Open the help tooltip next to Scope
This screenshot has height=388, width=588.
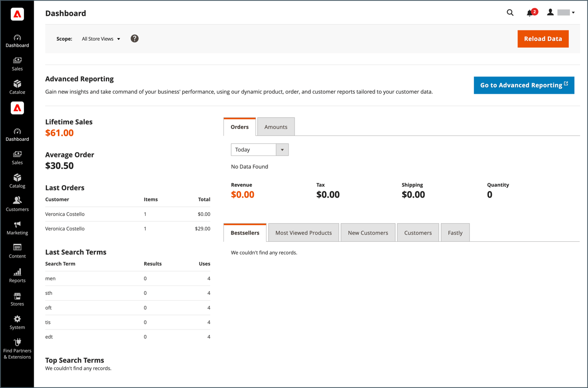point(134,38)
